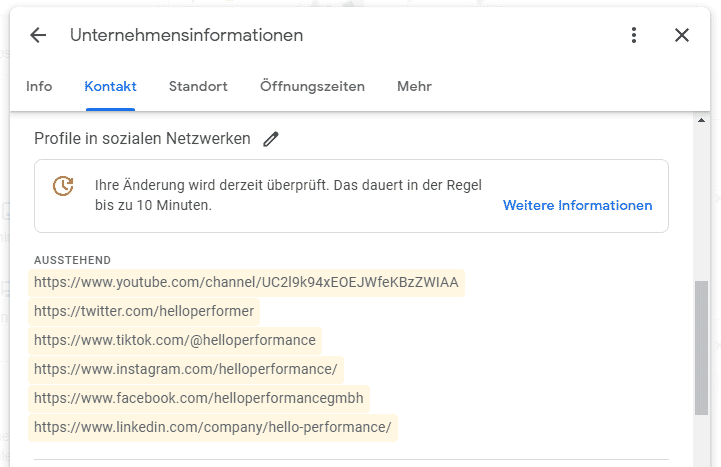Viewport: 721px width, 467px height.
Task: Click the vertical scrollbar thumb
Action: (701, 347)
